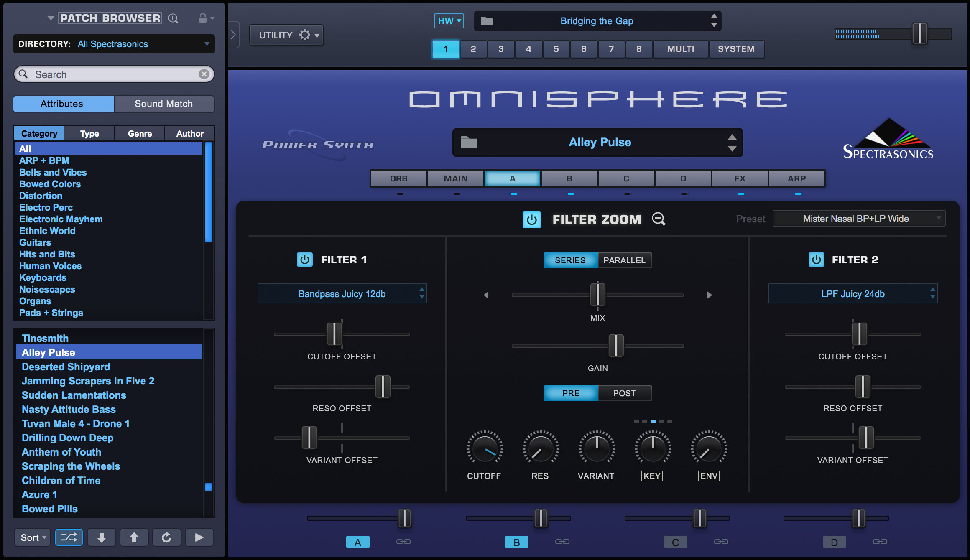Click the next patch down-arrow button
This screenshot has height=560, width=970.
pyautogui.click(x=101, y=537)
